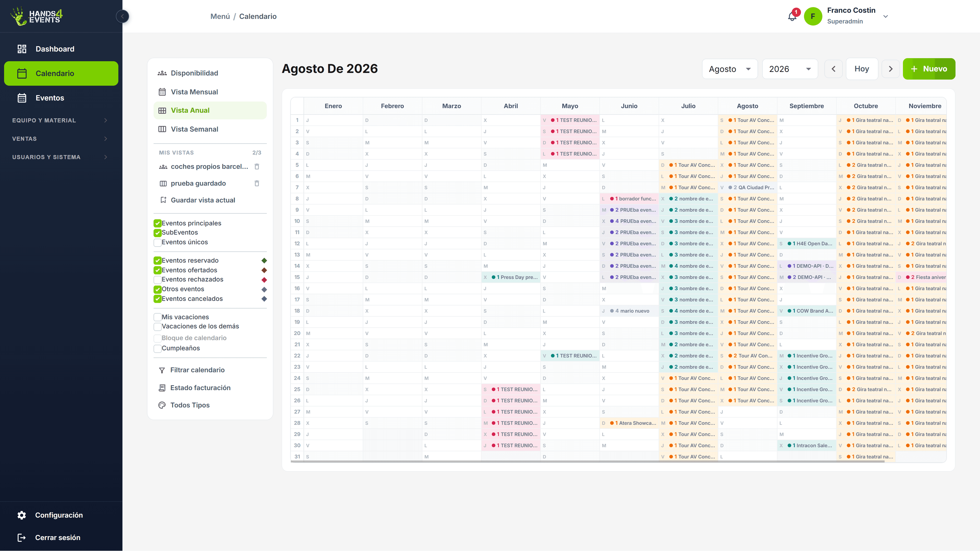This screenshot has height=551, width=980.
Task: Collapse the sidebar with arrow button
Action: [122, 16]
